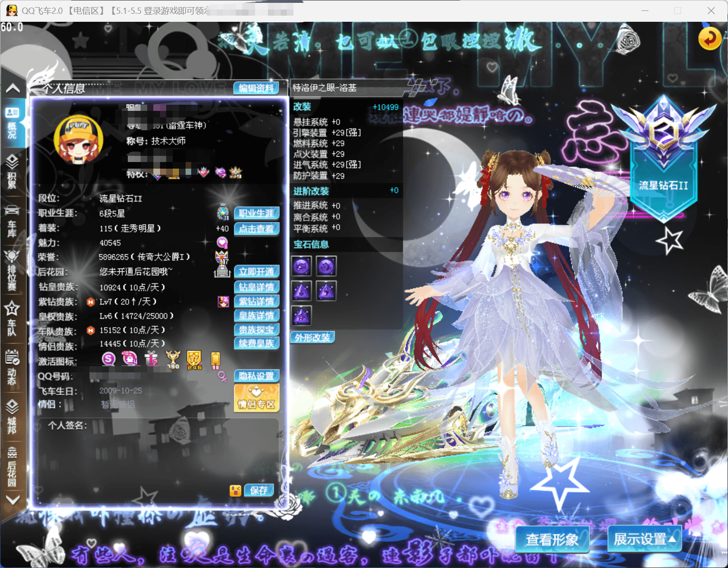The height and width of the screenshot is (568, 728).
Task: Open 隐私设置 privacy settings
Action: coord(256,376)
